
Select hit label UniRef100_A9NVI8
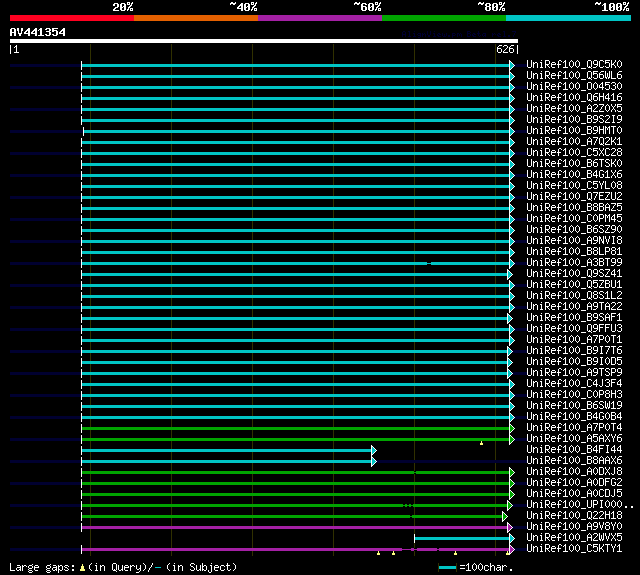tap(574, 241)
